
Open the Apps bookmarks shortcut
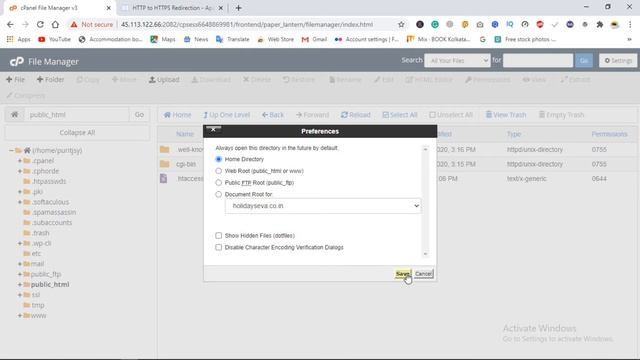[19, 39]
